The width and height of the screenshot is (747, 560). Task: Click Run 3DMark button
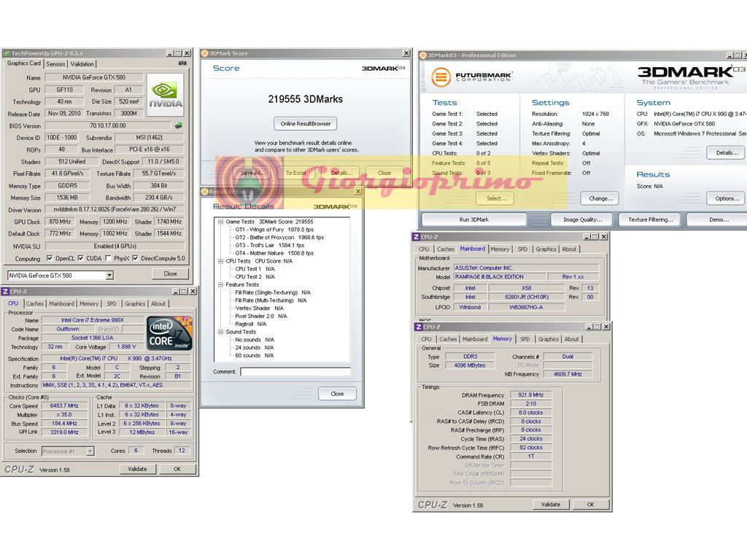coord(474,219)
